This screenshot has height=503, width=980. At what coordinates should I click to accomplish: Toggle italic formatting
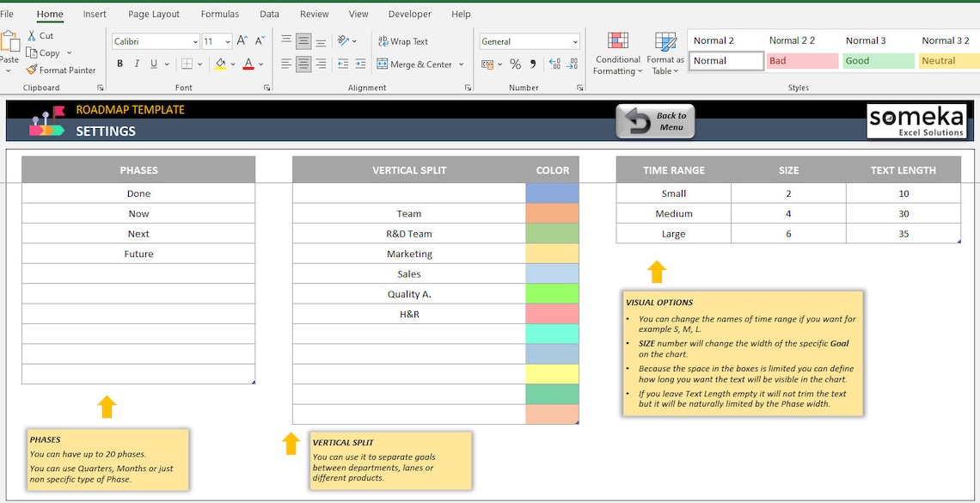135,63
